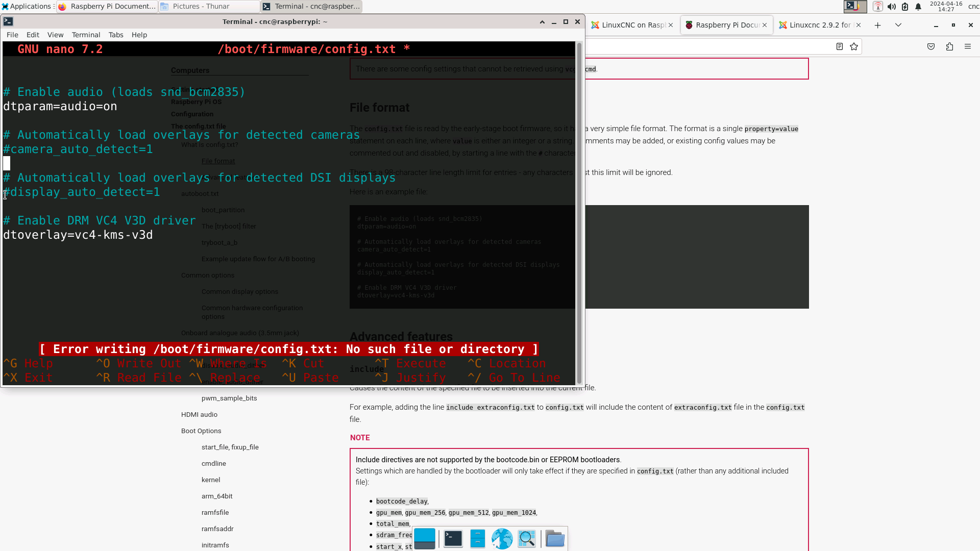The width and height of the screenshot is (980, 551).
Task: Open the terminal Edit menu
Action: (33, 35)
